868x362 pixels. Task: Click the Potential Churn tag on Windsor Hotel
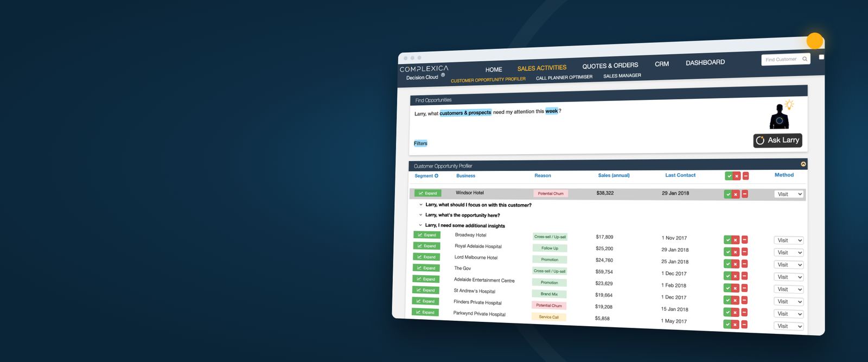[551, 193]
